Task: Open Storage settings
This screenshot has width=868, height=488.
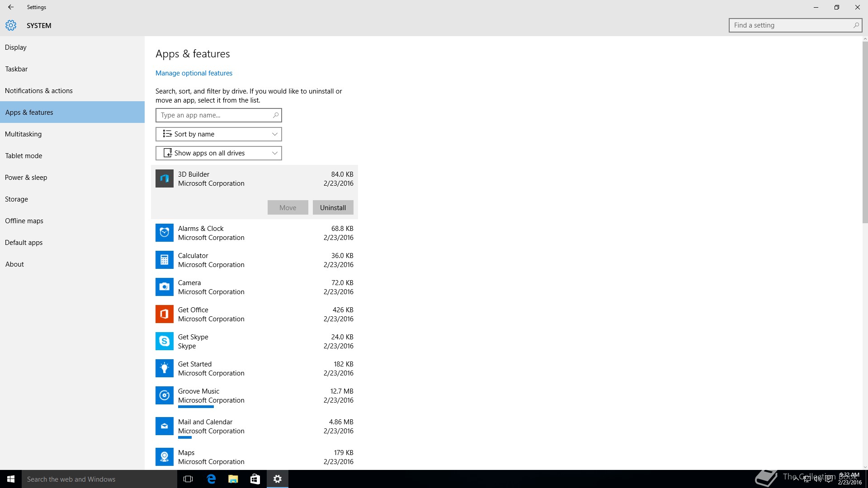Action: 72,199
